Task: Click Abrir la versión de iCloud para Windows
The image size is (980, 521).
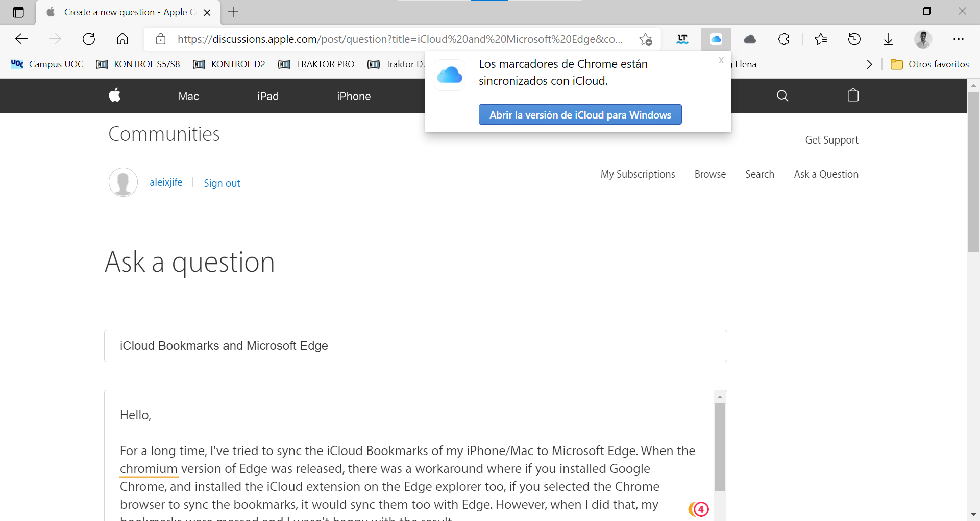Action: pos(580,115)
